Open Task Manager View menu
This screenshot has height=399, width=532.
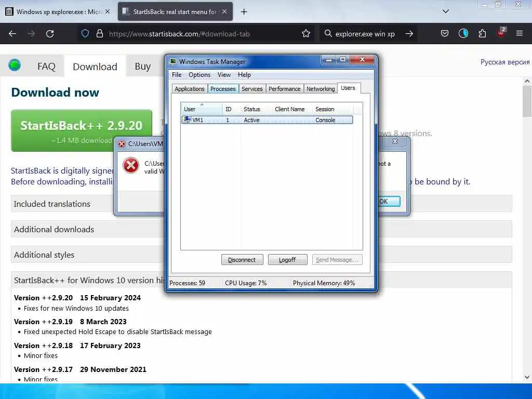pyautogui.click(x=224, y=75)
